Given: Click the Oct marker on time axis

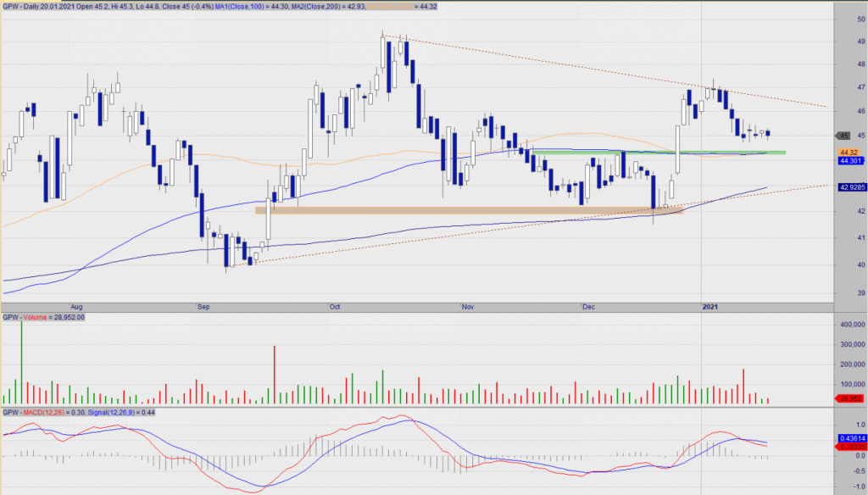Looking at the screenshot, I should (x=335, y=309).
